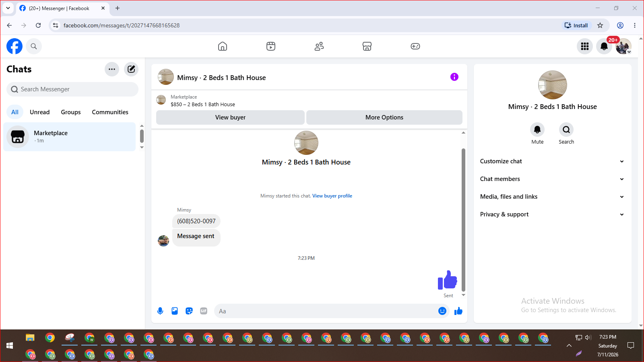This screenshot has width=644, height=362.
Task: Show hidden system tray icons chevron
Action: click(x=569, y=346)
